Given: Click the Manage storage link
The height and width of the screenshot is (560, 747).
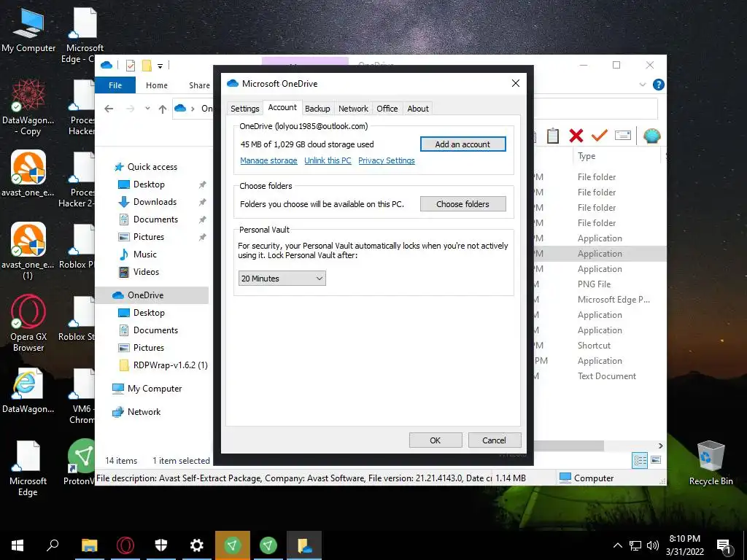Looking at the screenshot, I should coord(268,160).
